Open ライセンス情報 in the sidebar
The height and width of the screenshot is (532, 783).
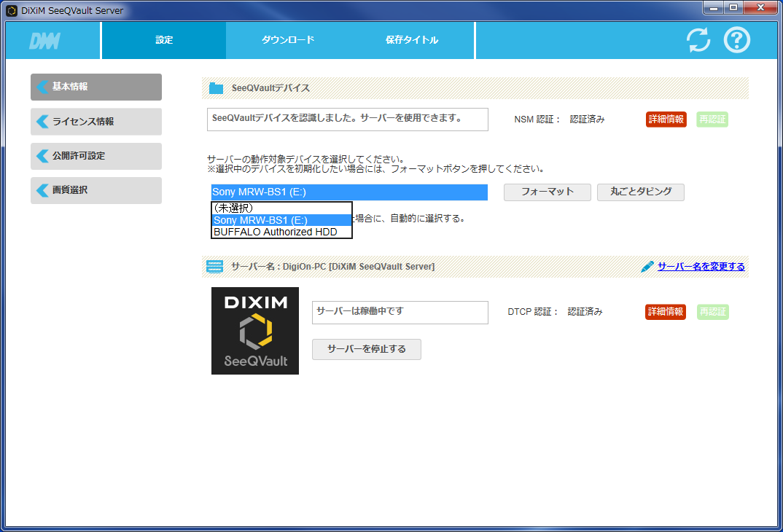click(96, 121)
